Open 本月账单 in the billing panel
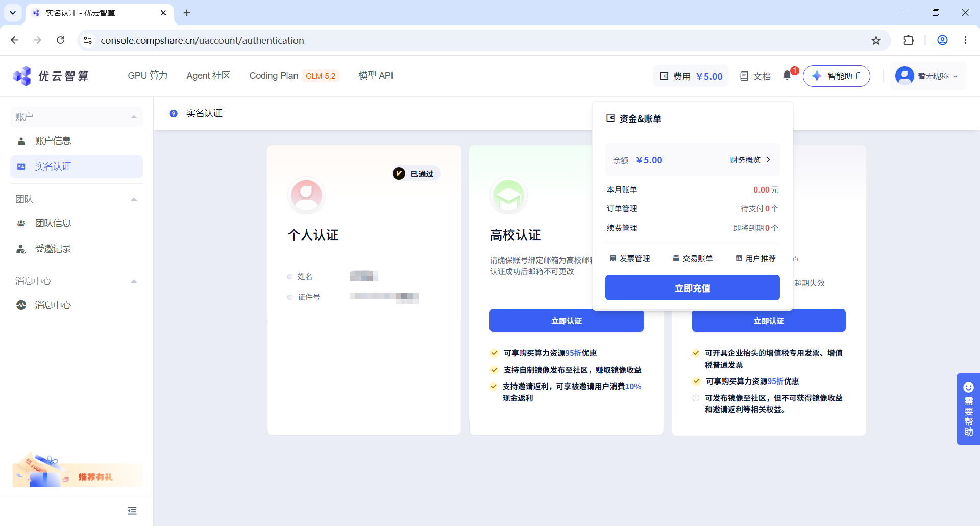Viewport: 980px width, 526px height. pyautogui.click(x=622, y=189)
